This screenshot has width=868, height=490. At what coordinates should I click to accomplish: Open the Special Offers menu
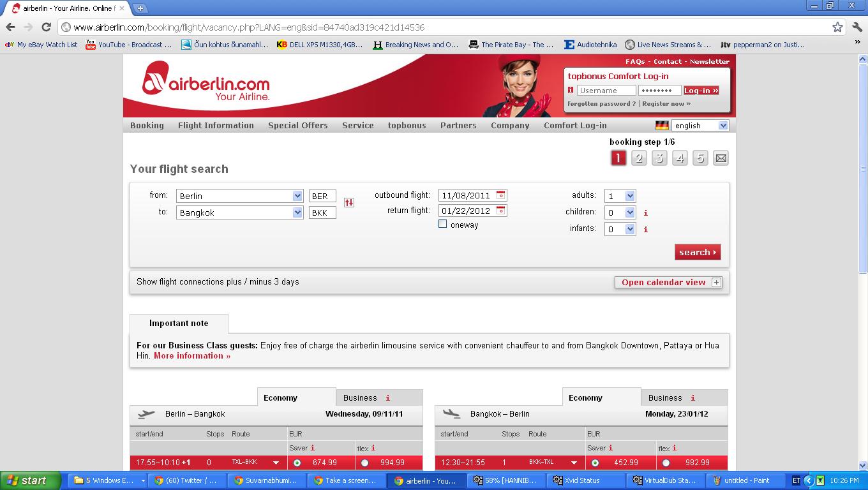(x=298, y=126)
